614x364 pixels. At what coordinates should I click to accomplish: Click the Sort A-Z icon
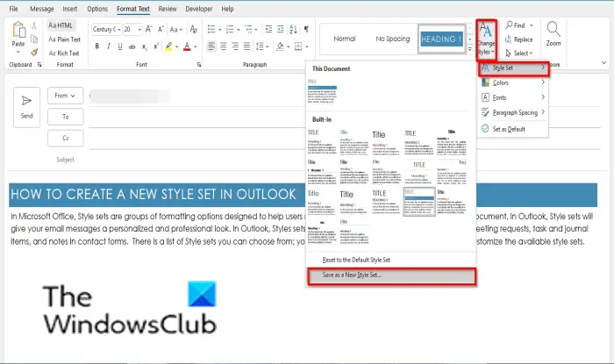pos(293,29)
